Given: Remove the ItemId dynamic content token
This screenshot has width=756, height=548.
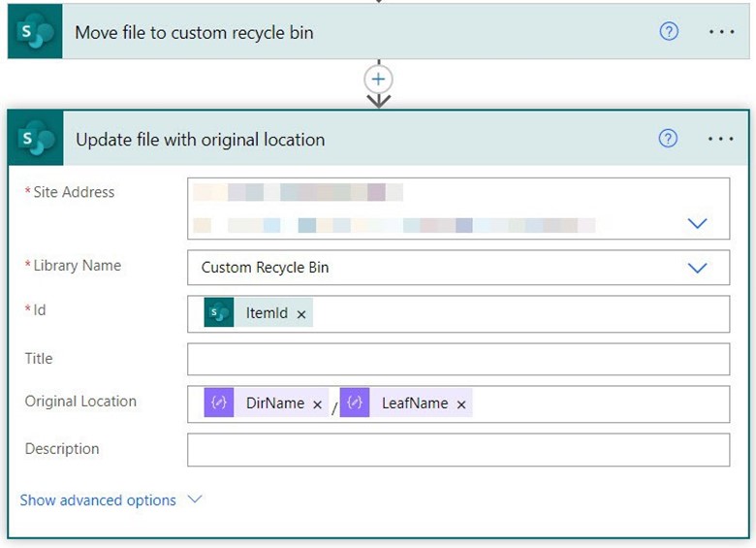Looking at the screenshot, I should click(301, 314).
